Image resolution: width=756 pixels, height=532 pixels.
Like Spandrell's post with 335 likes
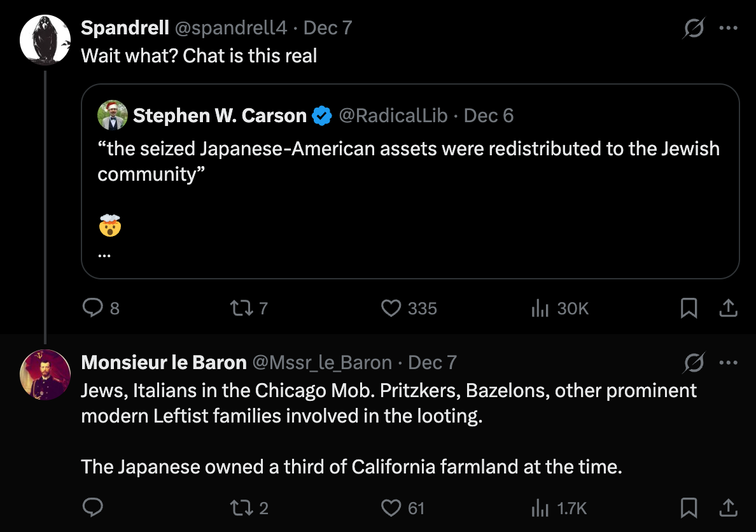tap(390, 309)
